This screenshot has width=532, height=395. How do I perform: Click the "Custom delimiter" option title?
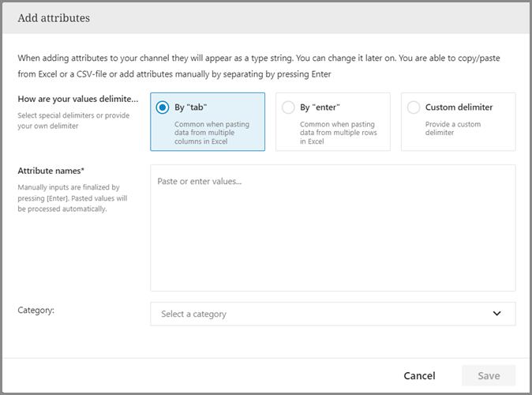point(459,107)
